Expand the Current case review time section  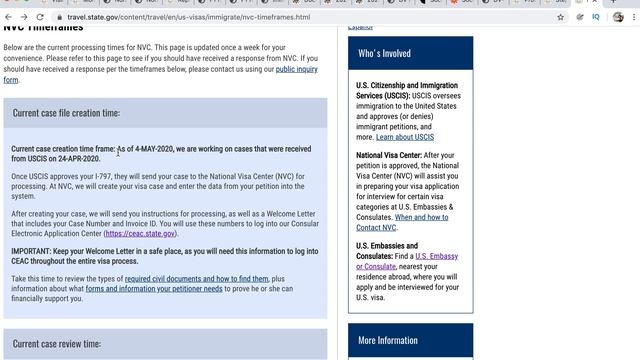click(x=165, y=344)
